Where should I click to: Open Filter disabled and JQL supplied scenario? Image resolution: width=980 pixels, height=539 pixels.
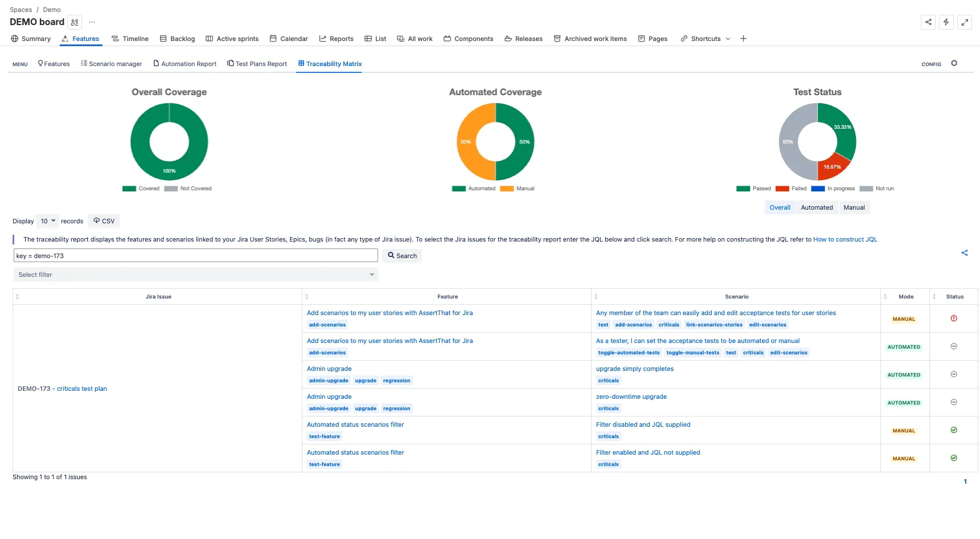(643, 425)
